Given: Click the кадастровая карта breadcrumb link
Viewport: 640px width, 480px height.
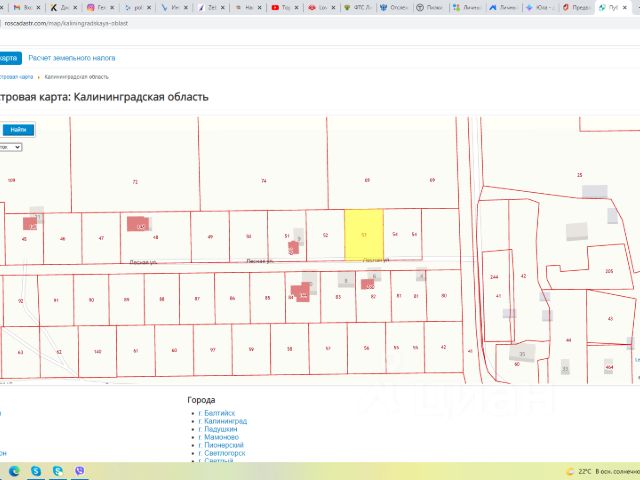Looking at the screenshot, I should pos(15,76).
